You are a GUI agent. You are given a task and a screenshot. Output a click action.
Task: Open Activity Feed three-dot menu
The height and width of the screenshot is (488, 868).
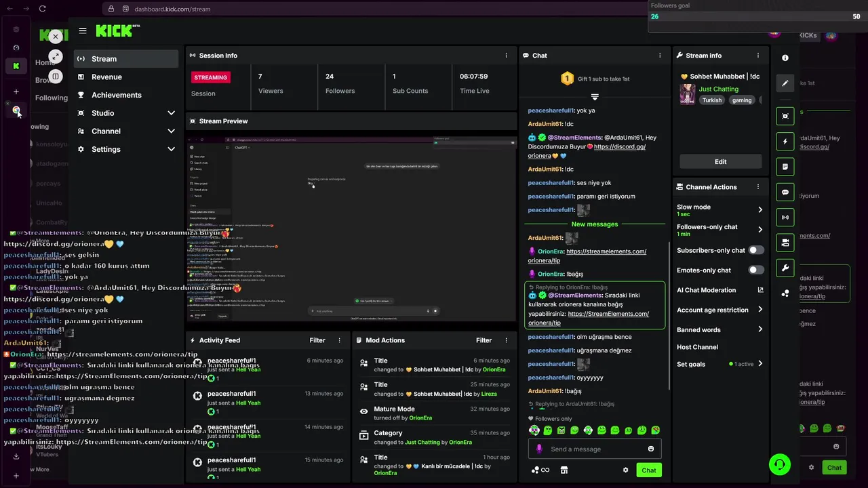[x=340, y=340]
